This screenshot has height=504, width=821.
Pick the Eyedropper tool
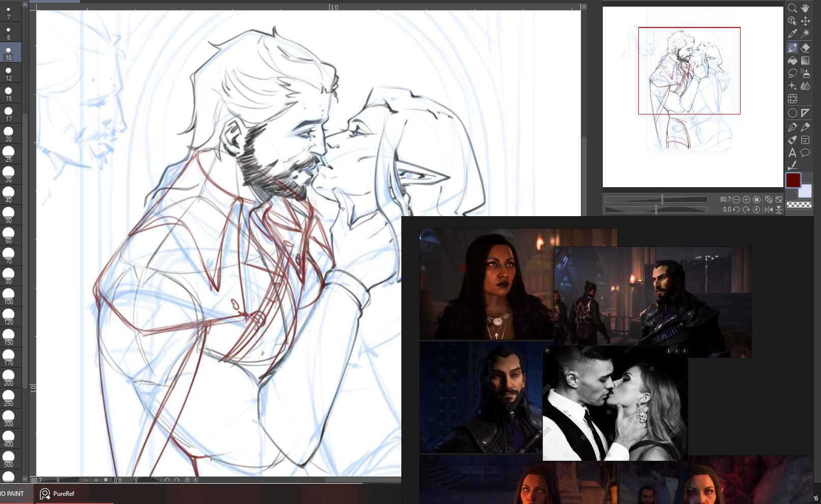[792, 34]
